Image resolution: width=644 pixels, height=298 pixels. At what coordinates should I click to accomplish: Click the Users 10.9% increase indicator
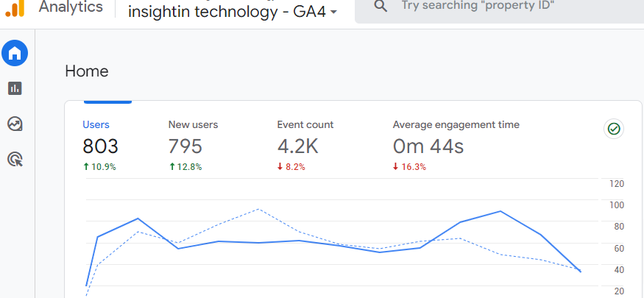[x=100, y=167]
